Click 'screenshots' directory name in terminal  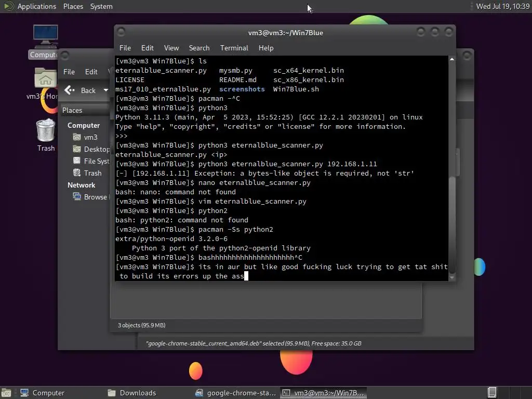(242, 89)
